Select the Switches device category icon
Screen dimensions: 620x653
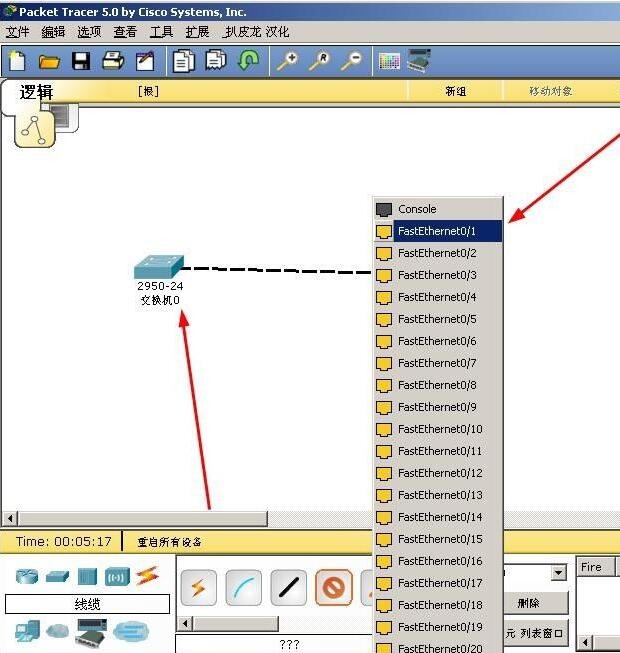(57, 576)
